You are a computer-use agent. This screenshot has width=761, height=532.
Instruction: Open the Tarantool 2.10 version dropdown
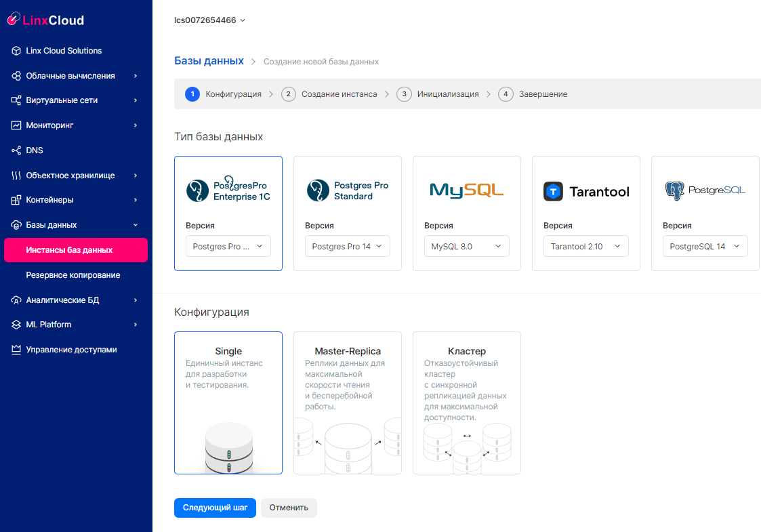pyautogui.click(x=585, y=246)
